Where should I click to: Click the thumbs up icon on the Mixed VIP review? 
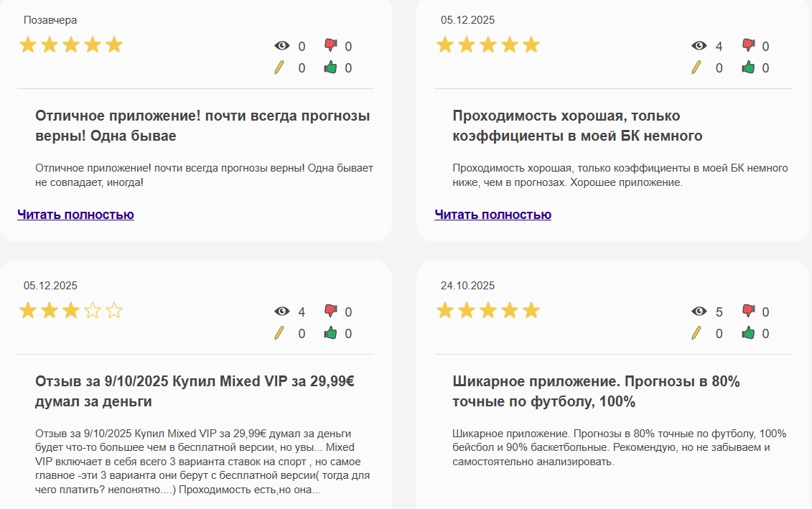tap(330, 333)
